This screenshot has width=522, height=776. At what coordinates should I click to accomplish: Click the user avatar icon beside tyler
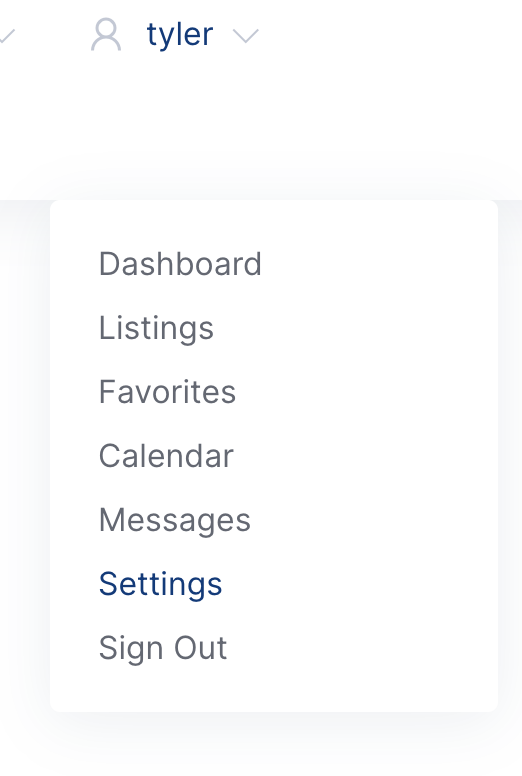[106, 35]
